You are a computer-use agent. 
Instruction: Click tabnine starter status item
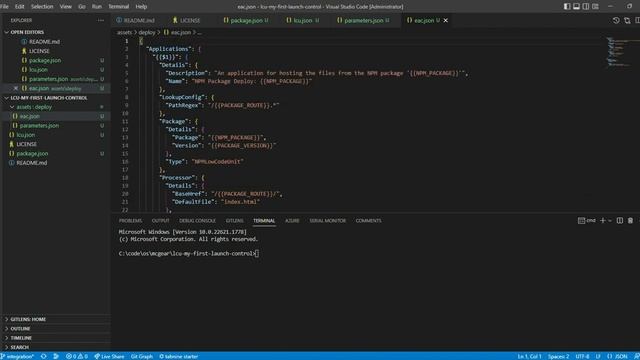(178, 356)
